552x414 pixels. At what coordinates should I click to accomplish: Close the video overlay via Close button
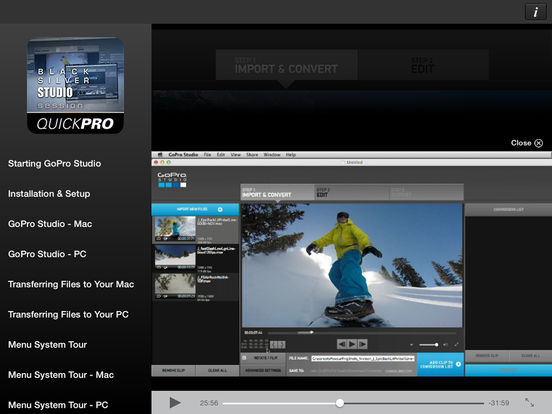(527, 143)
